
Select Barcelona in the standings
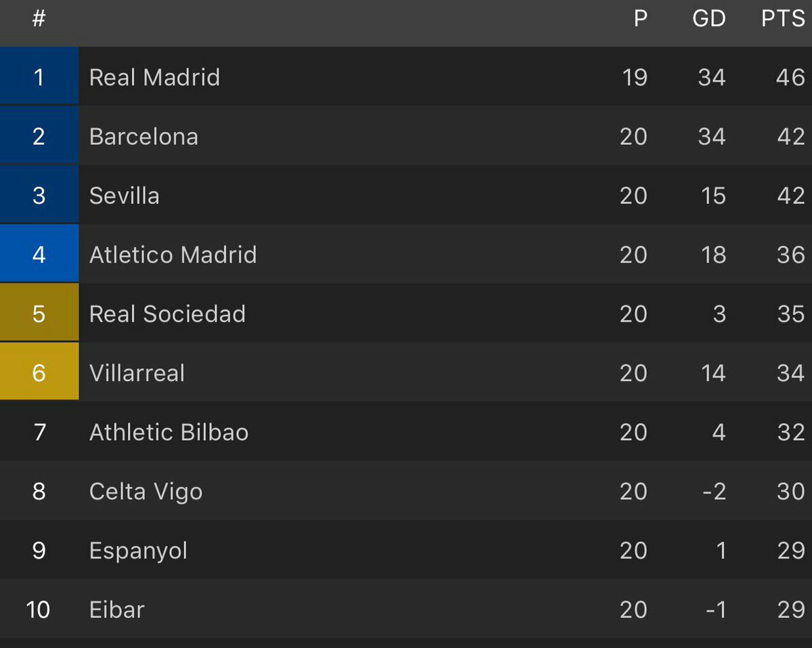point(143,137)
